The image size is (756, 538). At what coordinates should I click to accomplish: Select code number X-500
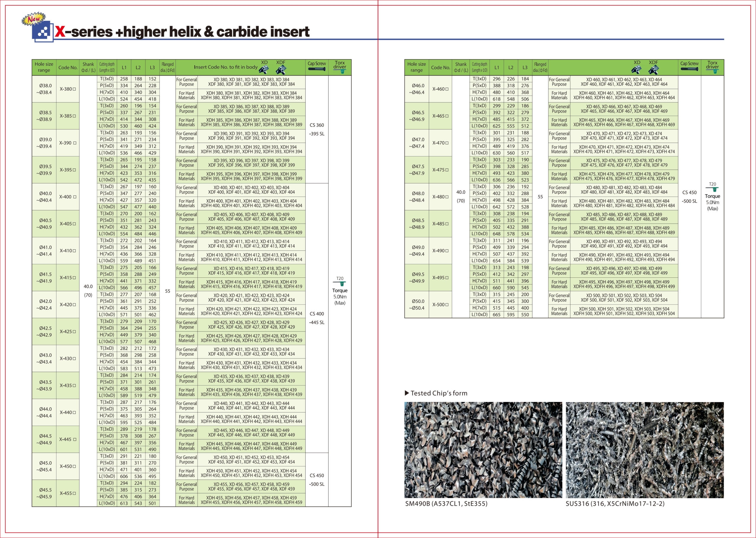(440, 305)
